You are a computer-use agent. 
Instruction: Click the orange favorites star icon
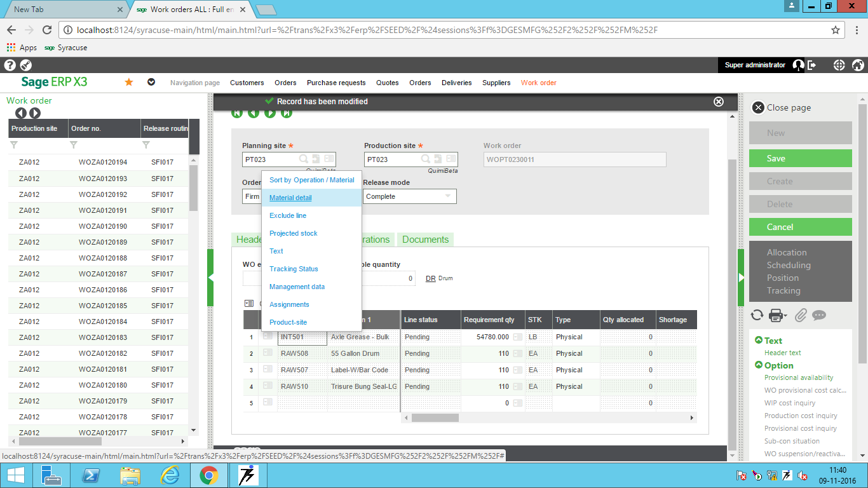(x=129, y=82)
